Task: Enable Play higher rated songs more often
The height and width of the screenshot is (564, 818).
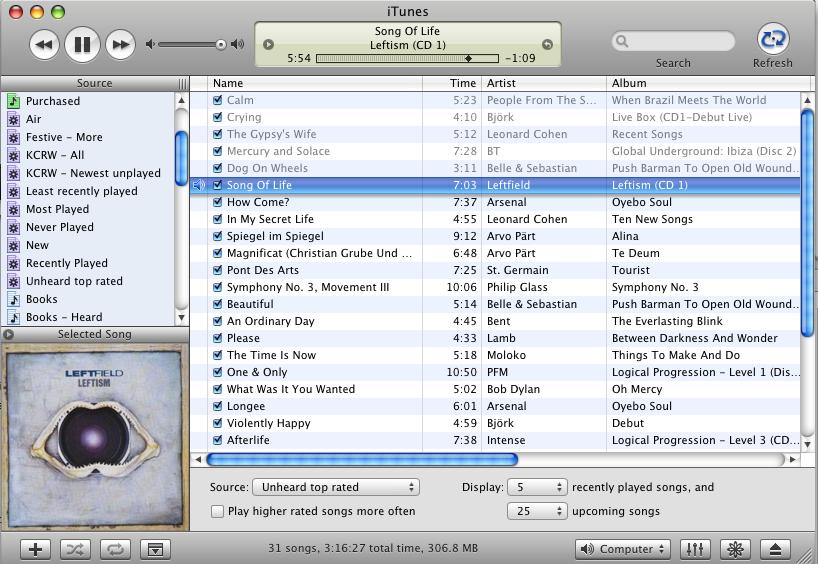Action: point(217,511)
